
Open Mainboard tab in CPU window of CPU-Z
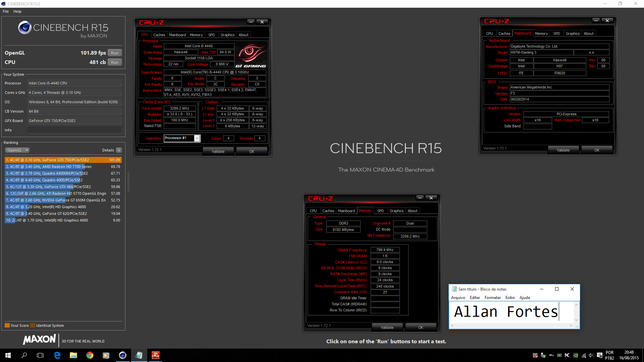[177, 35]
